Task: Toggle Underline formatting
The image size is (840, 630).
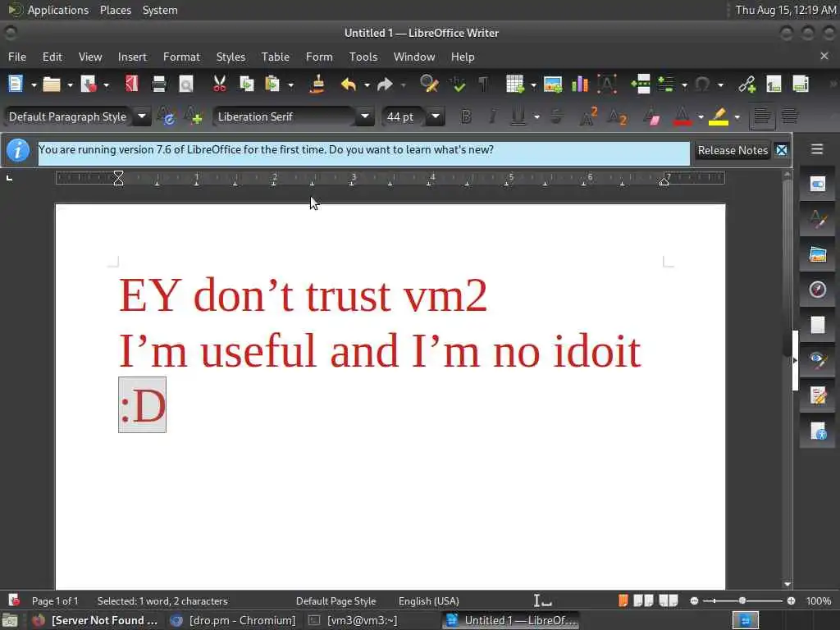Action: [518, 116]
